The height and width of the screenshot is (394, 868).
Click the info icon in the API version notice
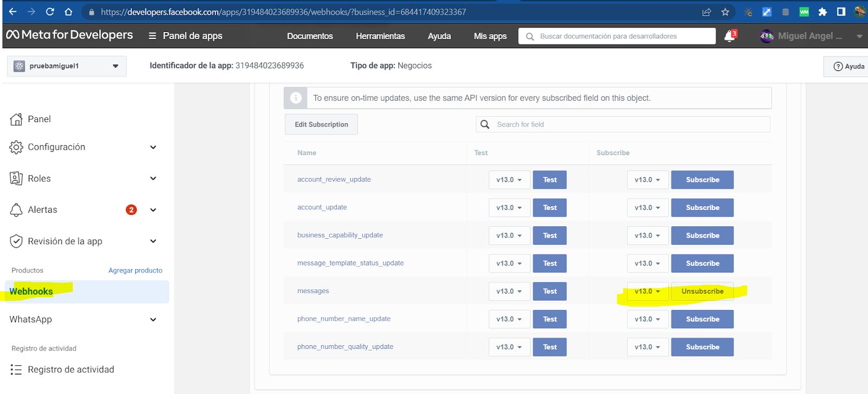pyautogui.click(x=296, y=98)
